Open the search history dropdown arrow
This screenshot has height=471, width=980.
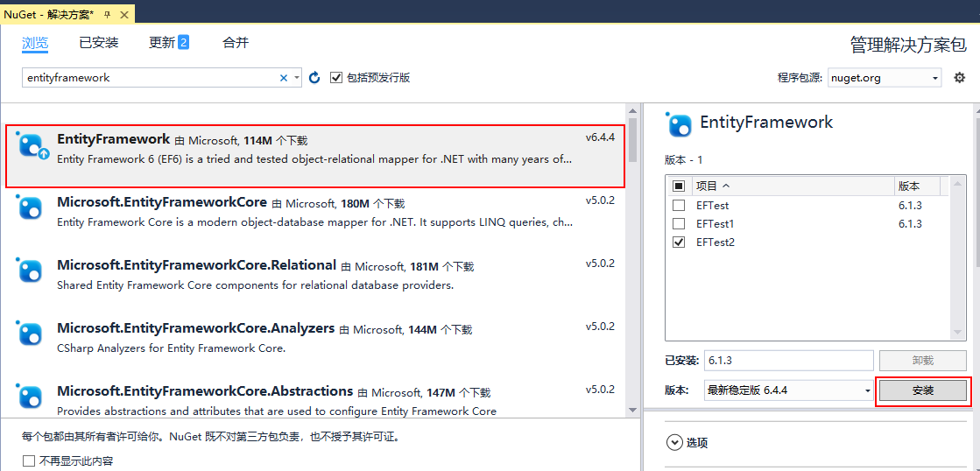click(296, 78)
